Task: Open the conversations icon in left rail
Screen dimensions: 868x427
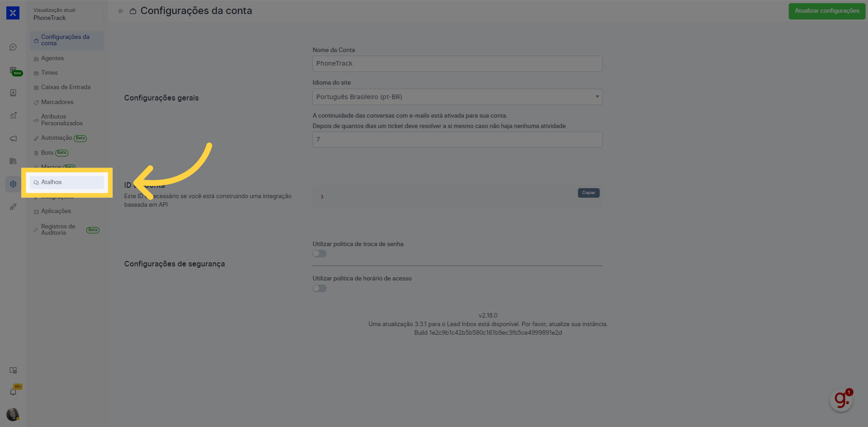Action: coord(13,47)
